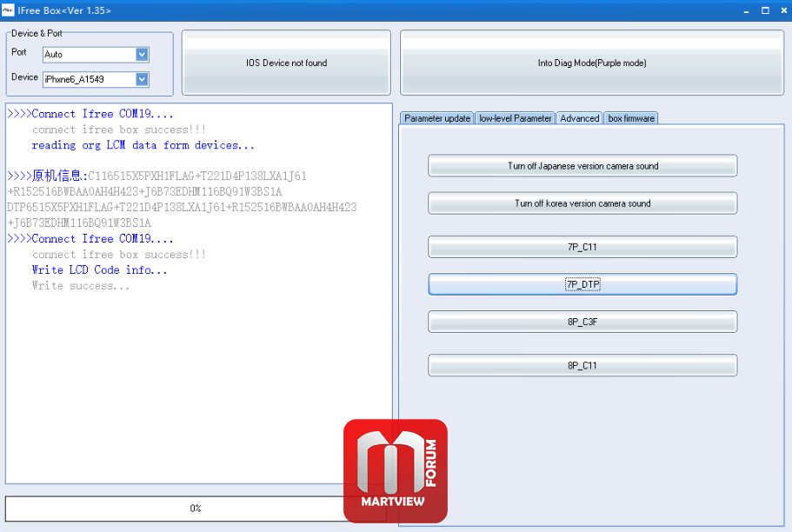Click the 7P_C11 button
Screen dimensions: 792x532
[x=582, y=247]
